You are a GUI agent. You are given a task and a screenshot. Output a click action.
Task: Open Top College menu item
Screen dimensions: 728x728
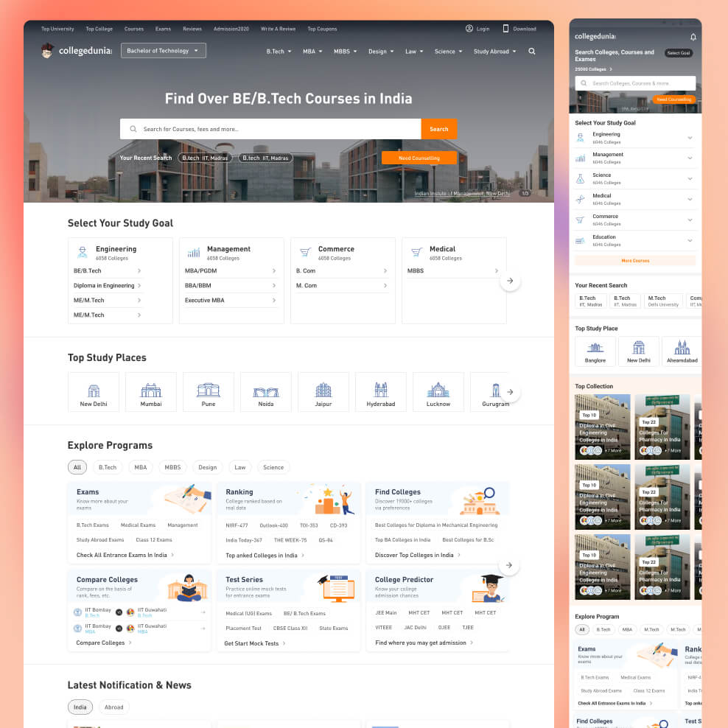[x=99, y=29]
